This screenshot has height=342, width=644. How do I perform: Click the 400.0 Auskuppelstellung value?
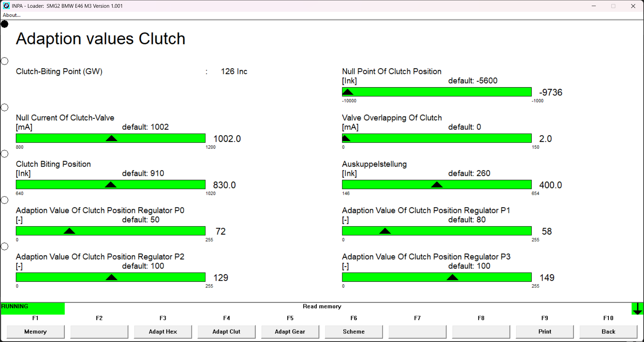click(x=551, y=185)
